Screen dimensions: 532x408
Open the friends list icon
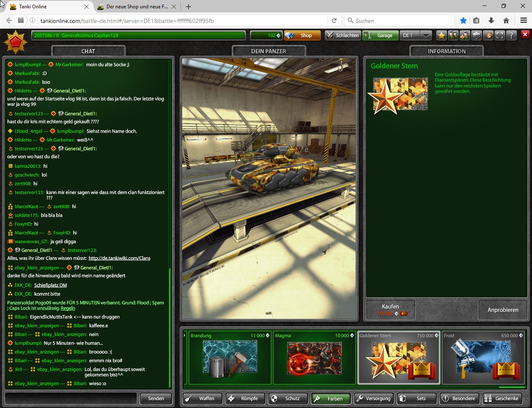tap(453, 36)
